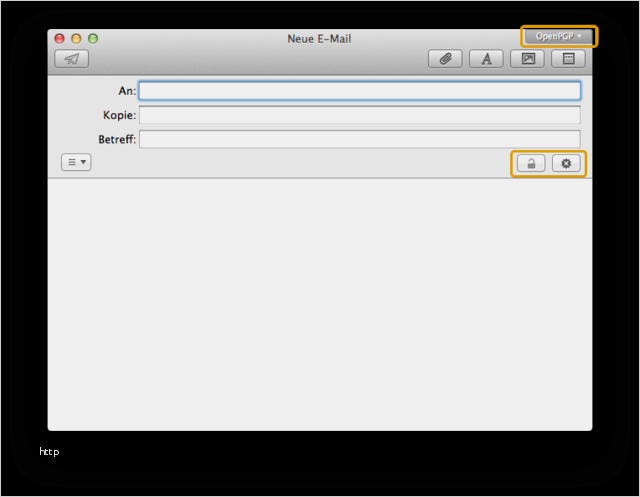The height and width of the screenshot is (497, 640).
Task: Send the email with paper plane button
Action: 72,59
